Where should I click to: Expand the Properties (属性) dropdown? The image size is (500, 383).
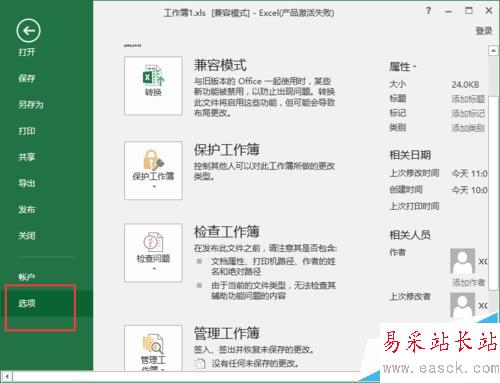(403, 67)
